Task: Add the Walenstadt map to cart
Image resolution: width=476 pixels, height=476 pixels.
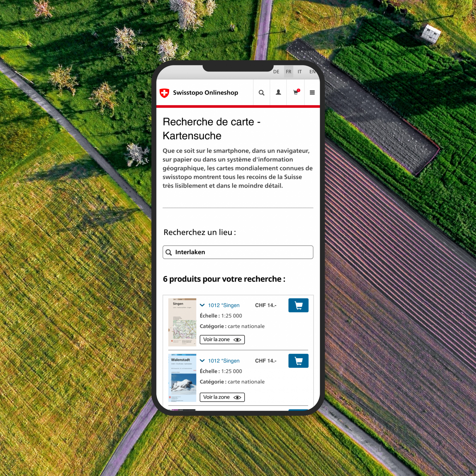Action: 298,361
